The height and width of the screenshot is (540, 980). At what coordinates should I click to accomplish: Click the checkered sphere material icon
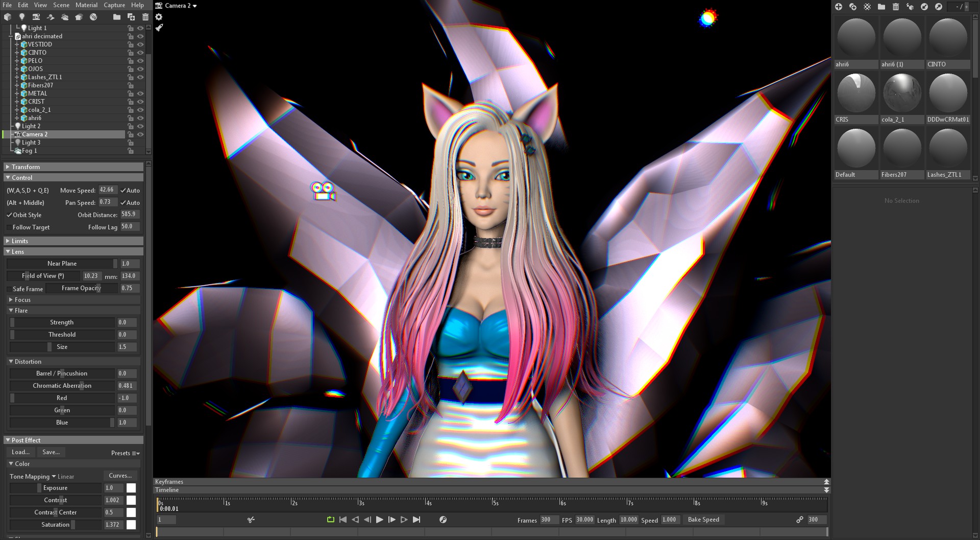[867, 7]
